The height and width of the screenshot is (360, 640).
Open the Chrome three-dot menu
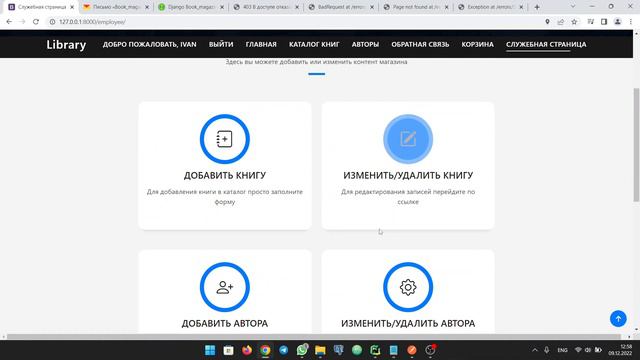(631, 22)
